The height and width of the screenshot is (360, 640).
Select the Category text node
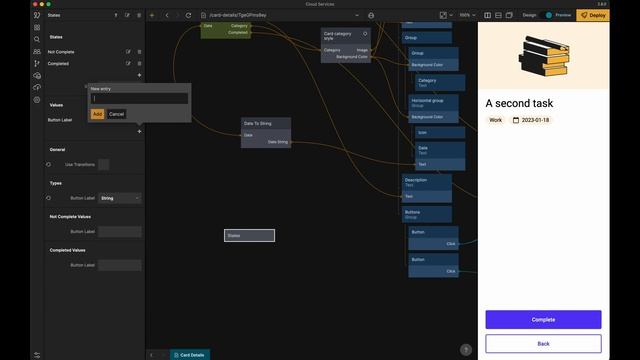(440, 82)
